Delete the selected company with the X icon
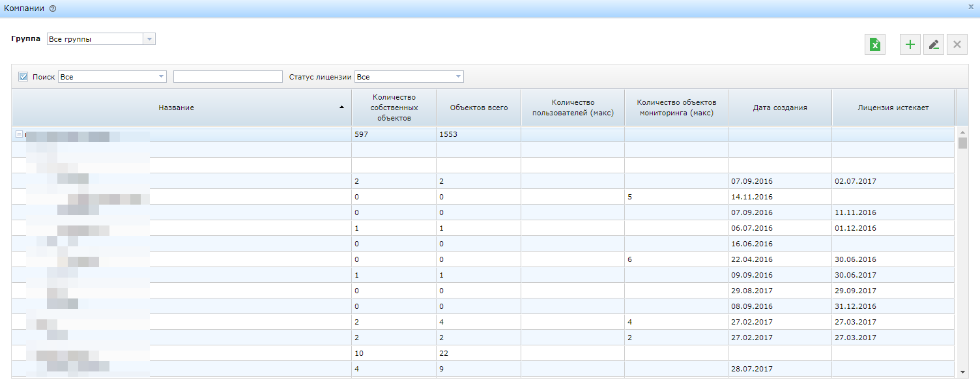This screenshot has width=980, height=391. point(957,44)
